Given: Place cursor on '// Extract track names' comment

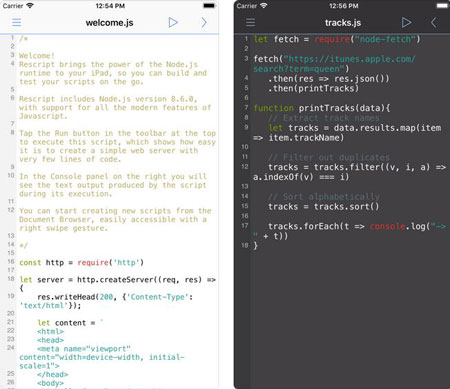Looking at the screenshot, I should (x=324, y=118).
